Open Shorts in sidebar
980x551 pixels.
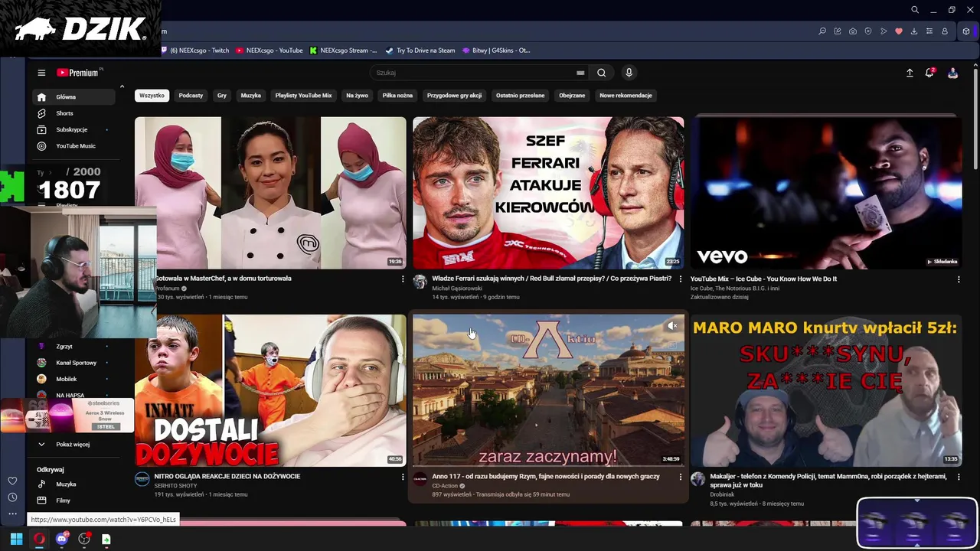(74, 113)
